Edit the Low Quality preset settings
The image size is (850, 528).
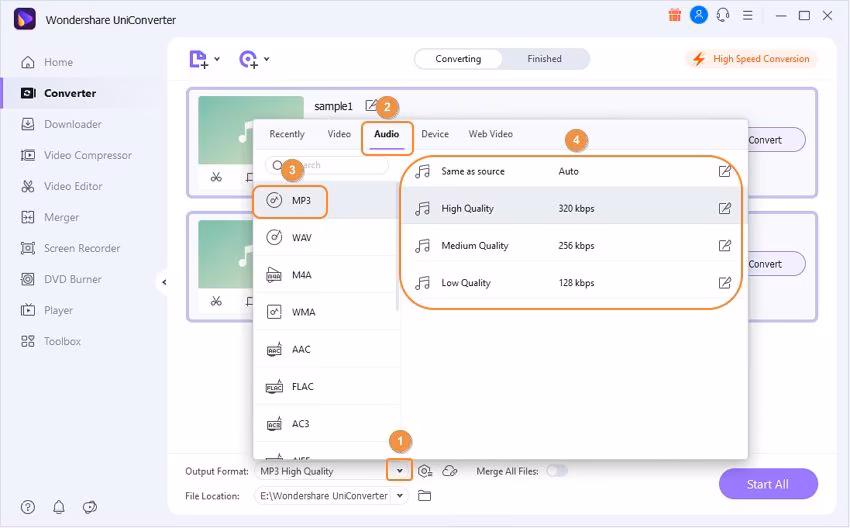[724, 283]
